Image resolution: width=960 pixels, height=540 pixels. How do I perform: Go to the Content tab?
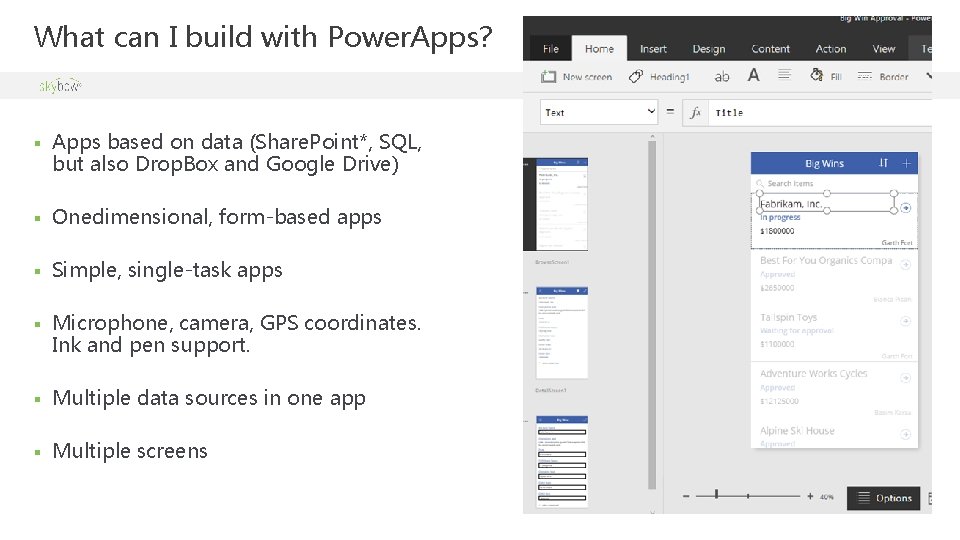click(770, 49)
